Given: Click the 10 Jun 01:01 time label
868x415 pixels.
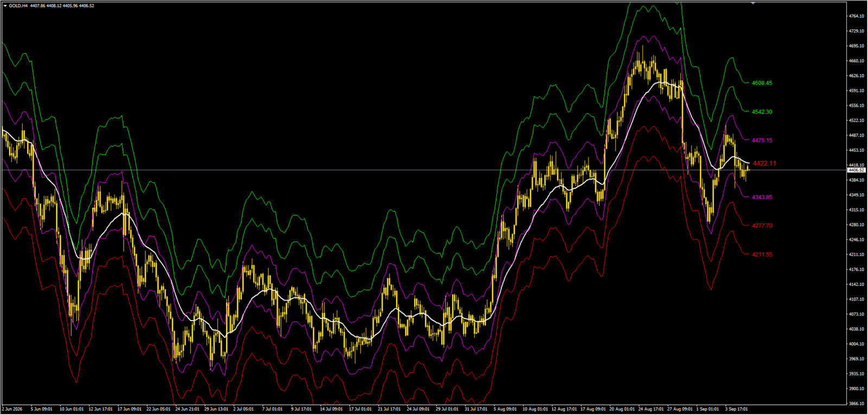Looking at the screenshot, I should click(72, 409).
